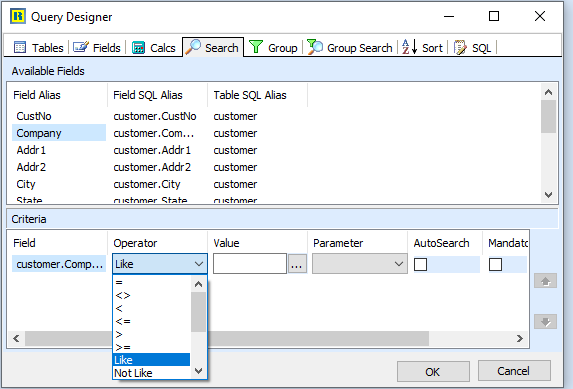Click the Calcs calculator icon
573x389 pixels.
138,48
